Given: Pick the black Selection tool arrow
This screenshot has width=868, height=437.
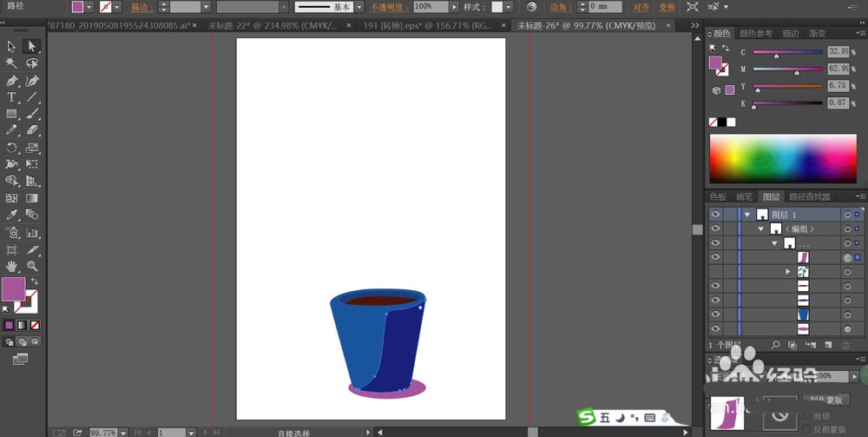Looking at the screenshot, I should [11, 47].
